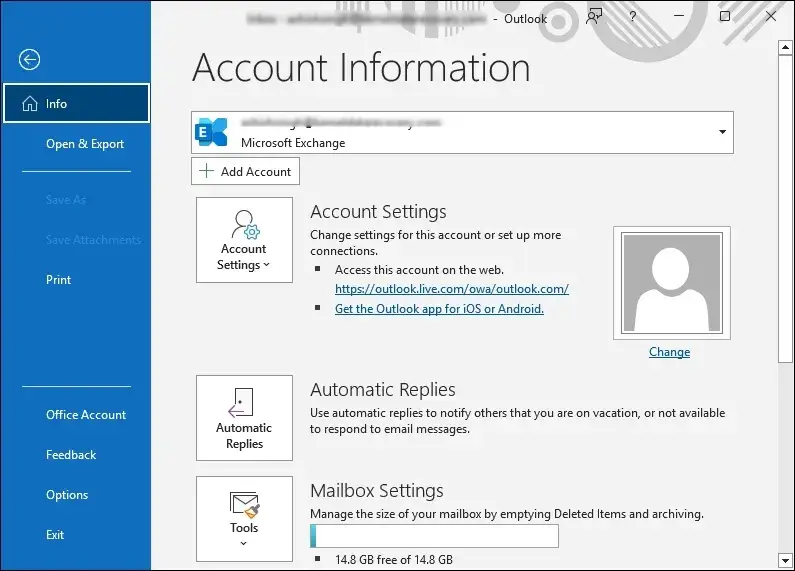This screenshot has height=571, width=795.
Task: Click the Change photo link
Action: [669, 352]
